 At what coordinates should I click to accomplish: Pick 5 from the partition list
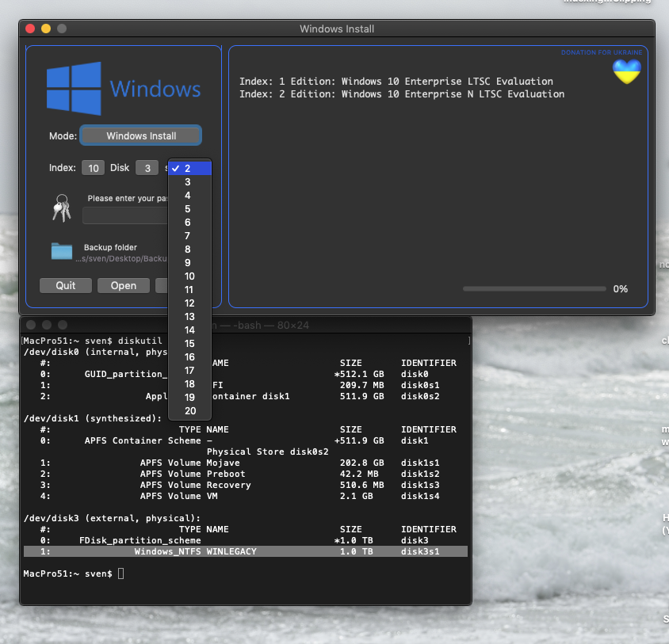(190, 209)
